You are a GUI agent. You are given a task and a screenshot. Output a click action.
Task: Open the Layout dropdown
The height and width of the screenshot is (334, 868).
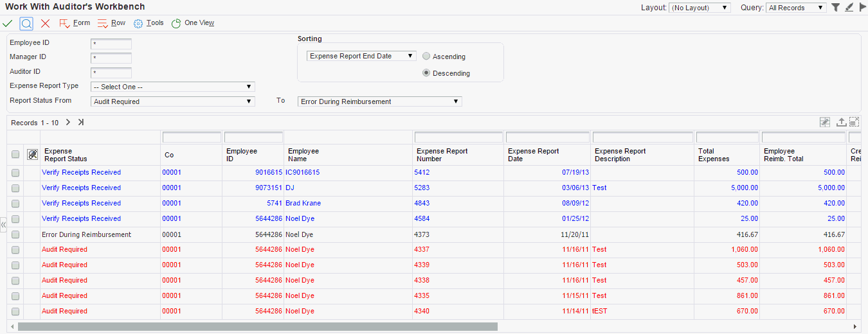700,8
